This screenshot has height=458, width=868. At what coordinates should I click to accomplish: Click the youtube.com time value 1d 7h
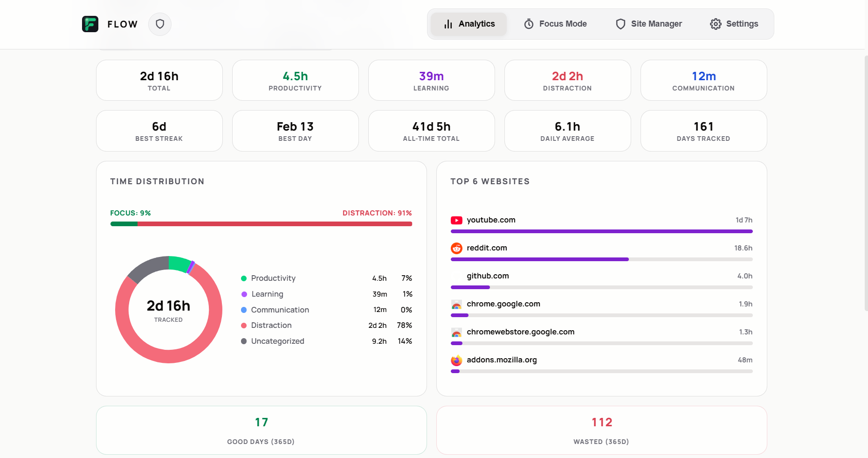pyautogui.click(x=744, y=220)
